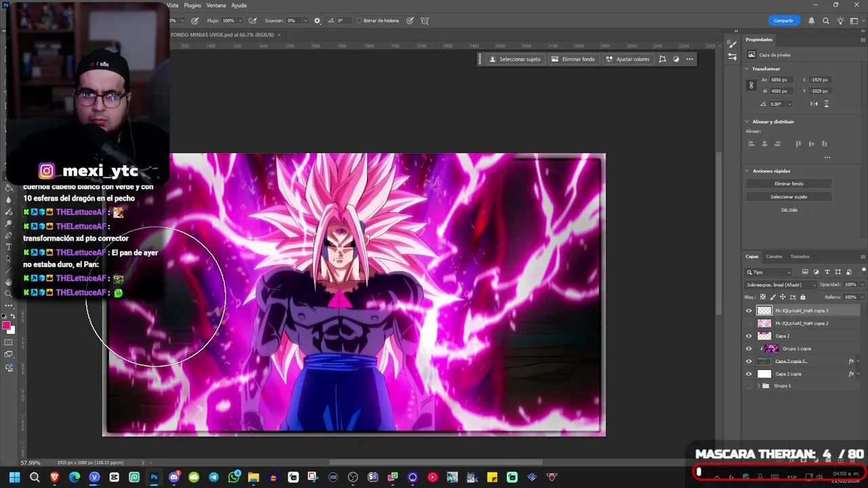Collapse the Alinear y distribuir section

click(747, 122)
